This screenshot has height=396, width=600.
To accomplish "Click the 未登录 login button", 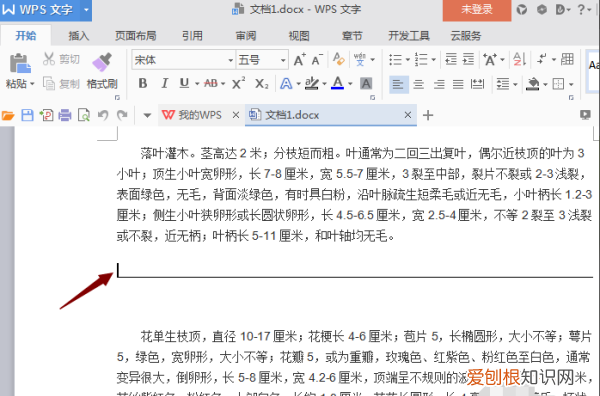I will pos(477,10).
